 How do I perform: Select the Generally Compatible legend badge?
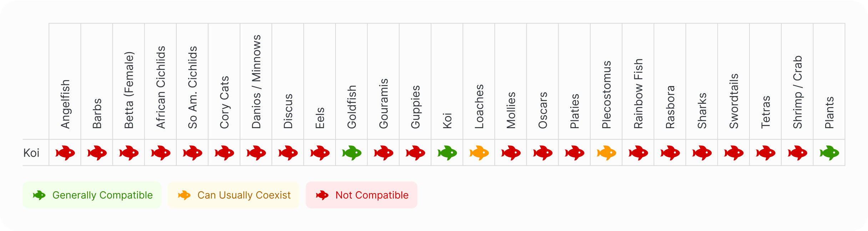(x=92, y=195)
